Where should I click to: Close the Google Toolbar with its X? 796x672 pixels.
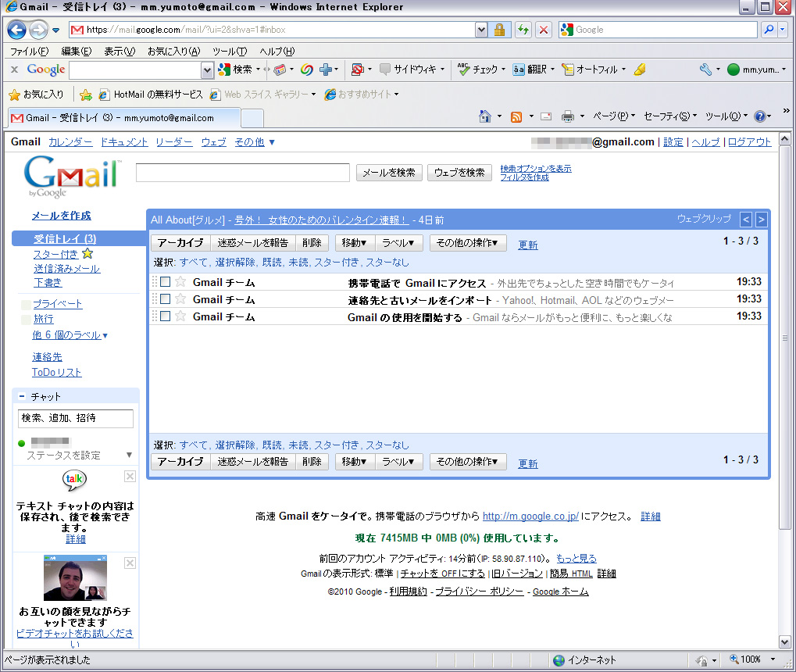[14, 70]
